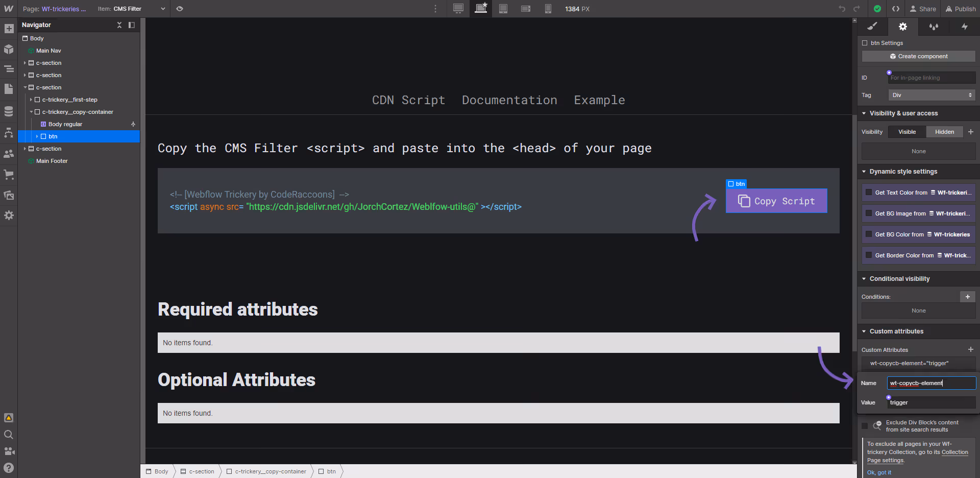Switch to the mobile portrait breakpoint
Image resolution: width=980 pixels, height=478 pixels.
[548, 9]
